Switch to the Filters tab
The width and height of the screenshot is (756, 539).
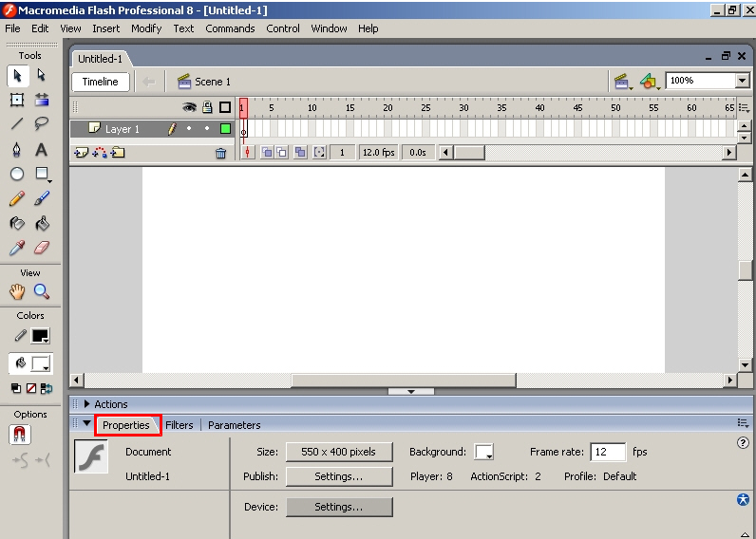pos(179,425)
